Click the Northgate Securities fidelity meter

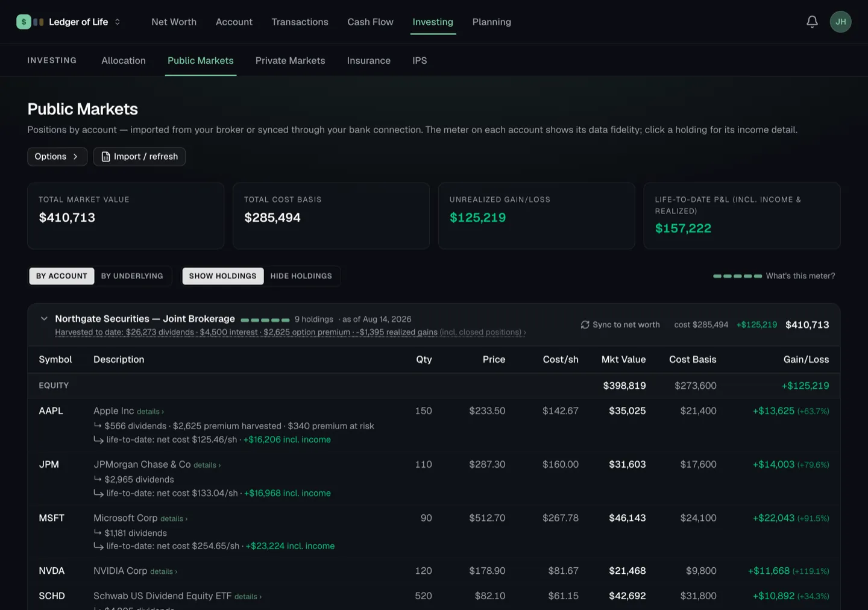click(x=265, y=319)
